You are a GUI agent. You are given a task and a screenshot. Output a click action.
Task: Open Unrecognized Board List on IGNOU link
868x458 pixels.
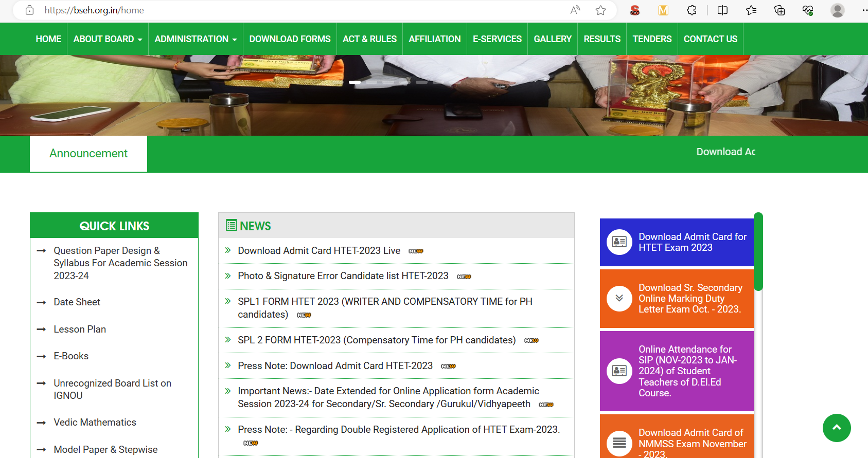tap(113, 389)
